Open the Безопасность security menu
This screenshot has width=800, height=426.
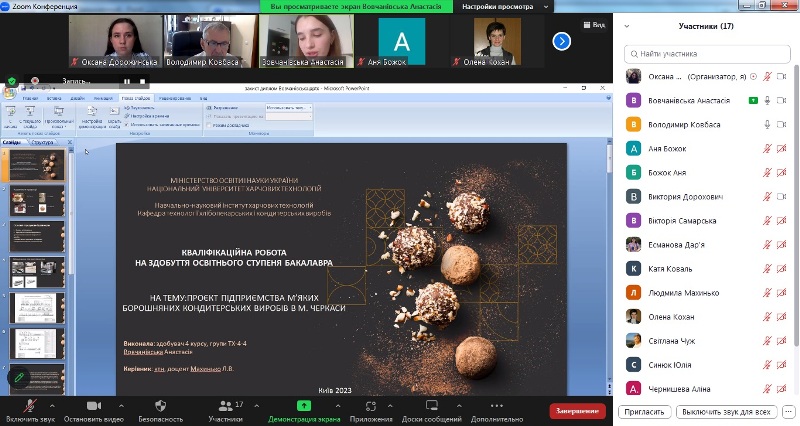coord(160,411)
